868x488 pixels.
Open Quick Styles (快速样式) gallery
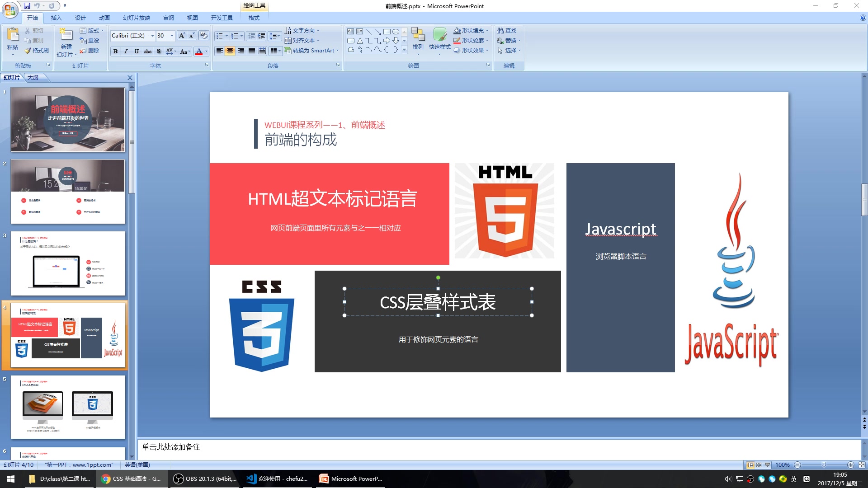coord(439,41)
